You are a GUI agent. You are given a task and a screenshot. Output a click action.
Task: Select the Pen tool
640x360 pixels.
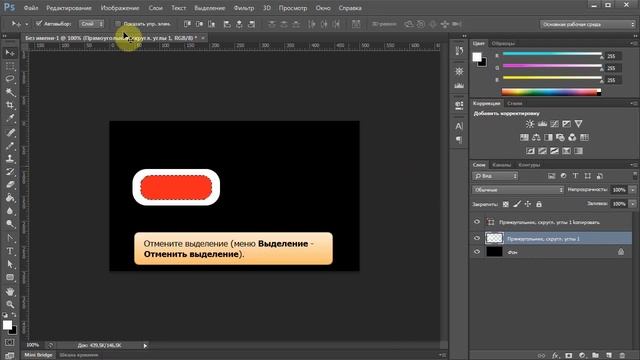pyautogui.click(x=10, y=238)
